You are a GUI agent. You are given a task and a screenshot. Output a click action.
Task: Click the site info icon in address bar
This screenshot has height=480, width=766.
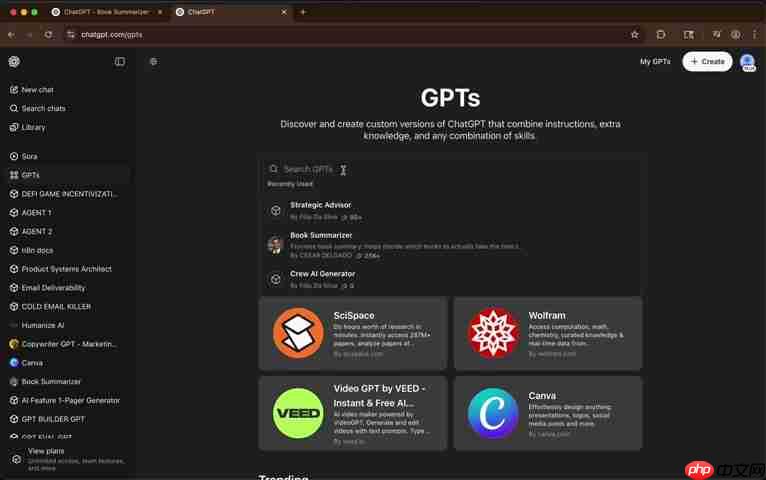pyautogui.click(x=71, y=35)
